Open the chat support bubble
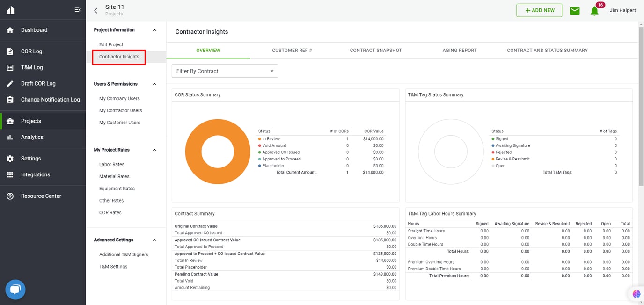 point(15,289)
